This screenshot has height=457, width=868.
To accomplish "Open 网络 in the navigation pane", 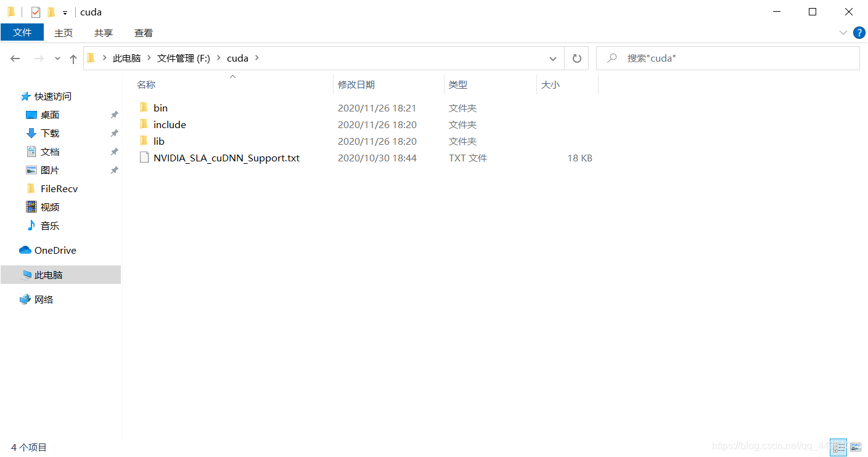I will coord(43,299).
